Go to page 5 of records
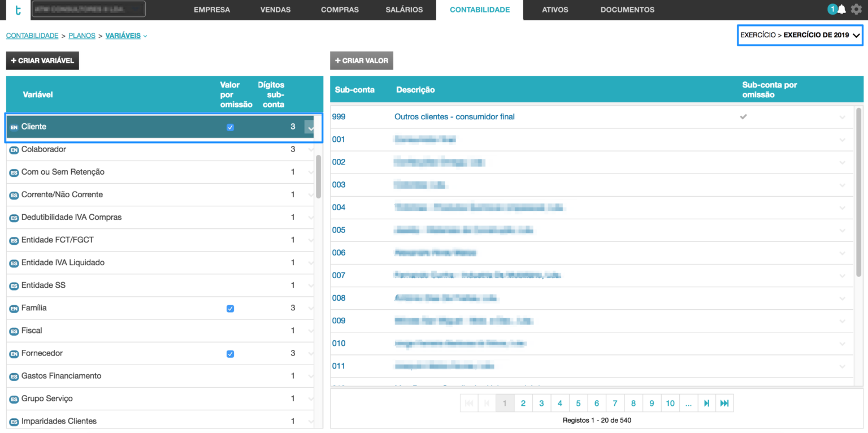Image resolution: width=868 pixels, height=433 pixels. coord(578,403)
